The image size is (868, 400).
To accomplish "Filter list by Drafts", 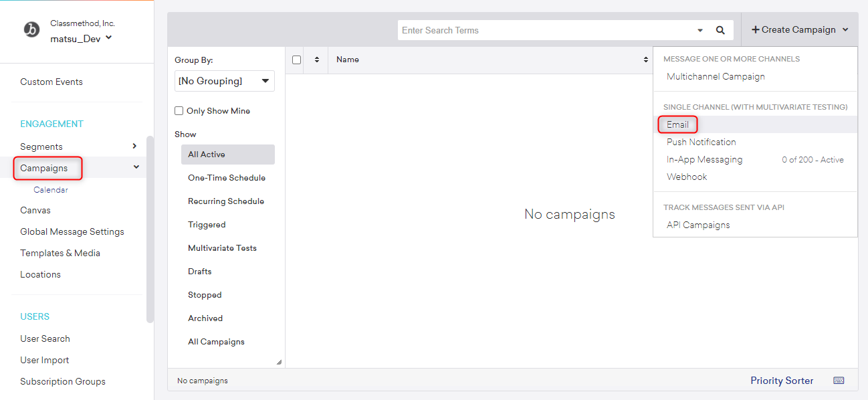I will pyautogui.click(x=200, y=272).
